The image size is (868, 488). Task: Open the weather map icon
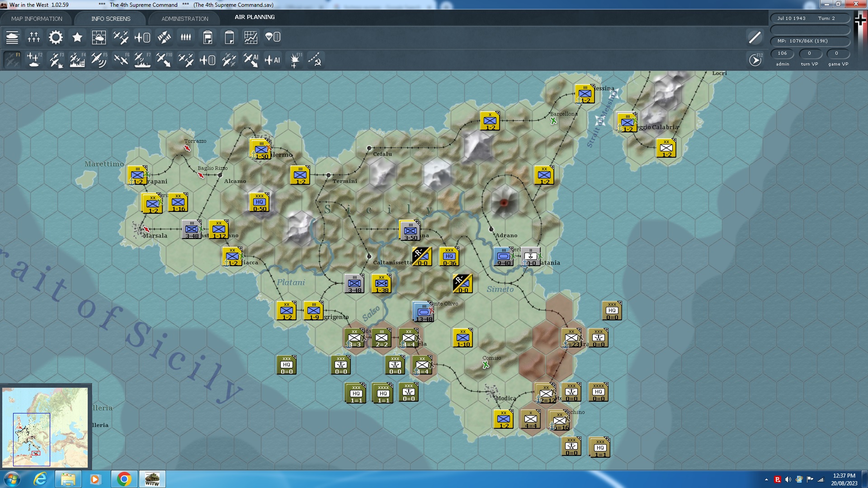99,37
